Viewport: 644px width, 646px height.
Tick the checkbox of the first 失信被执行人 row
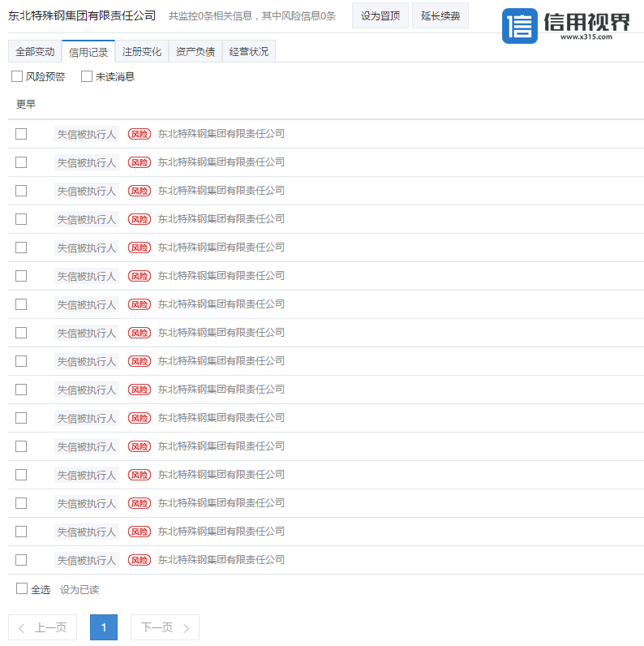(x=21, y=134)
